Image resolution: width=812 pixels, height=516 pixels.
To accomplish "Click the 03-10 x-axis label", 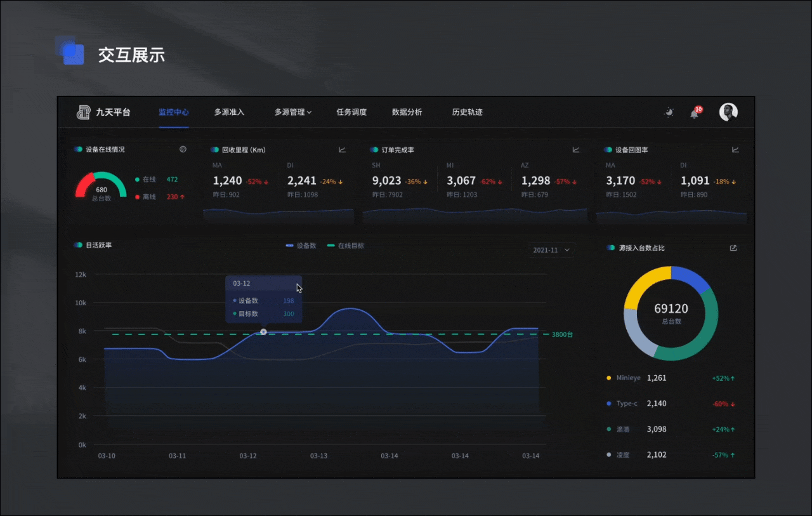I will coord(107,456).
